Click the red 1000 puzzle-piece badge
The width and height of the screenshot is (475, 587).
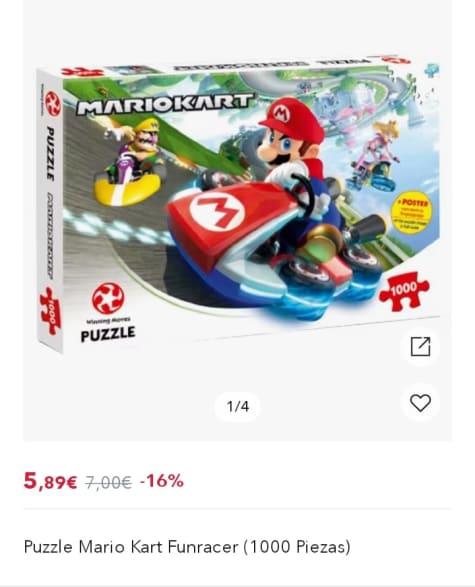[404, 291]
